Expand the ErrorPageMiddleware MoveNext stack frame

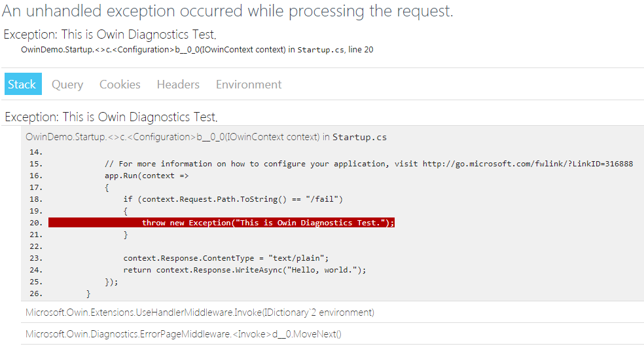pos(183,334)
